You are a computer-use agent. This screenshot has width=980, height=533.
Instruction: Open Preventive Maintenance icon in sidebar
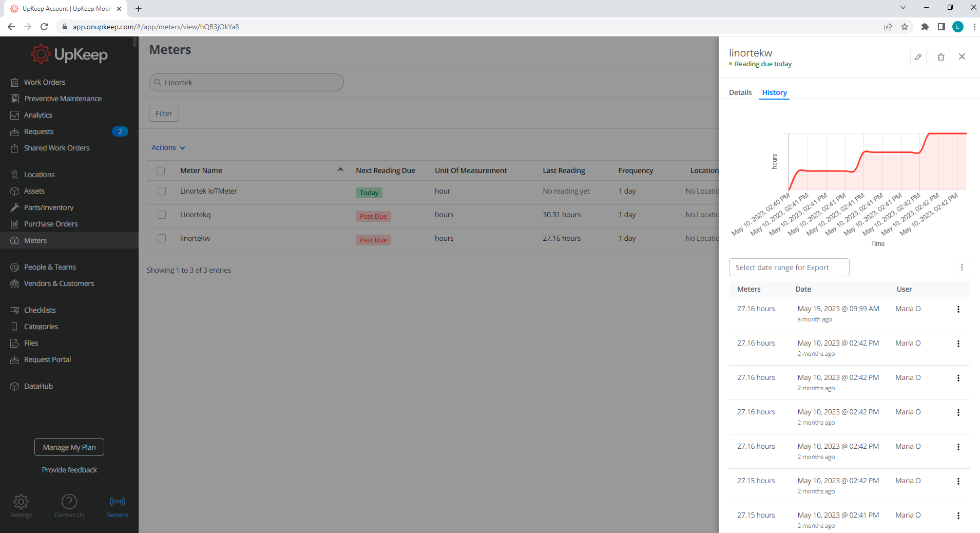[15, 99]
